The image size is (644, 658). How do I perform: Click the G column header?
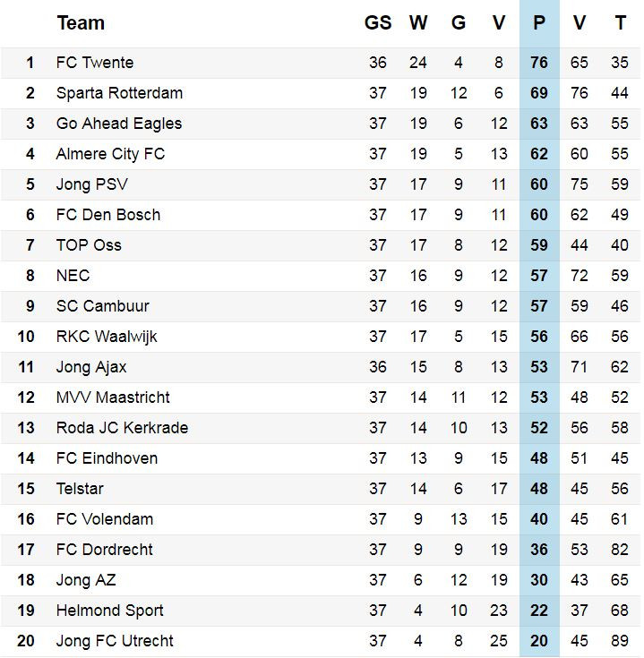(x=459, y=23)
